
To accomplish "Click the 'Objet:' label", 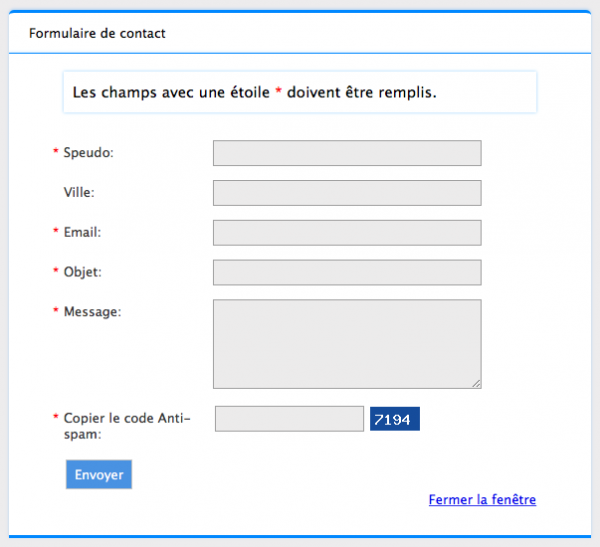I will 82,272.
